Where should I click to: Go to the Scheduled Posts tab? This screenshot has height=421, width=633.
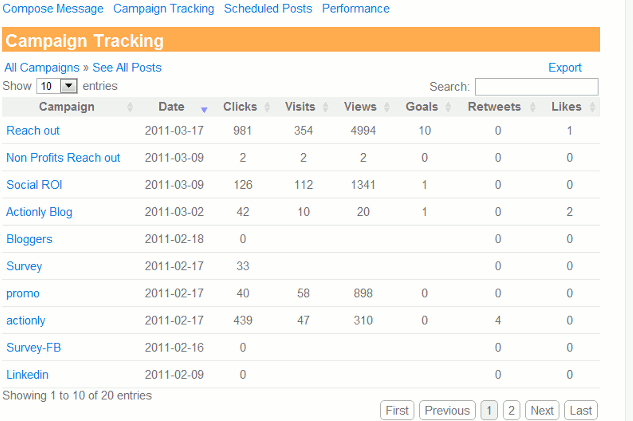(268, 8)
